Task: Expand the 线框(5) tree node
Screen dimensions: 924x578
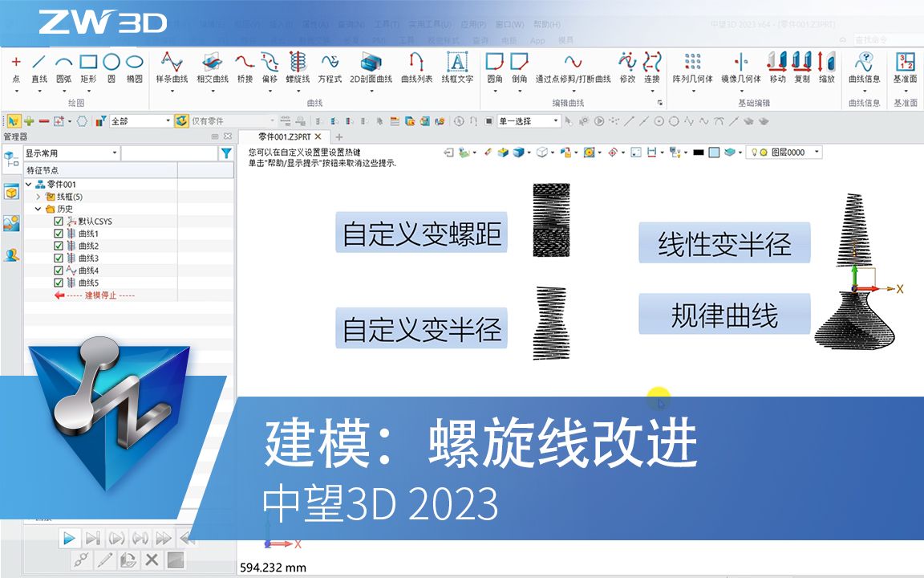Action: coord(37,197)
